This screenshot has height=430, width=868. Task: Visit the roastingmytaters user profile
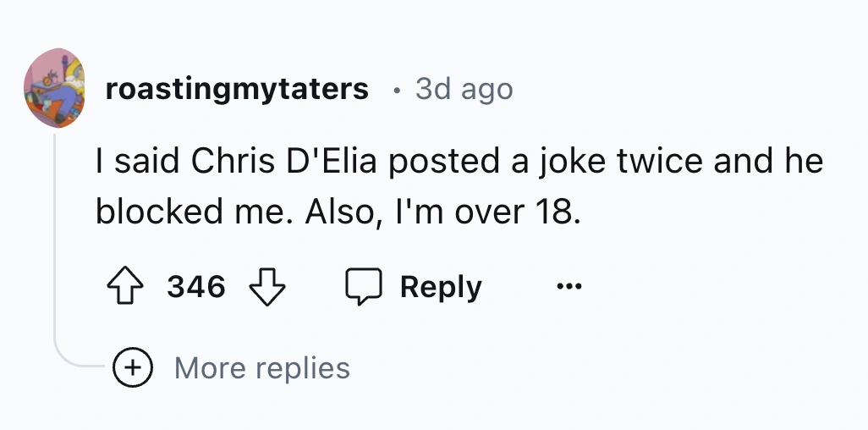(x=237, y=89)
